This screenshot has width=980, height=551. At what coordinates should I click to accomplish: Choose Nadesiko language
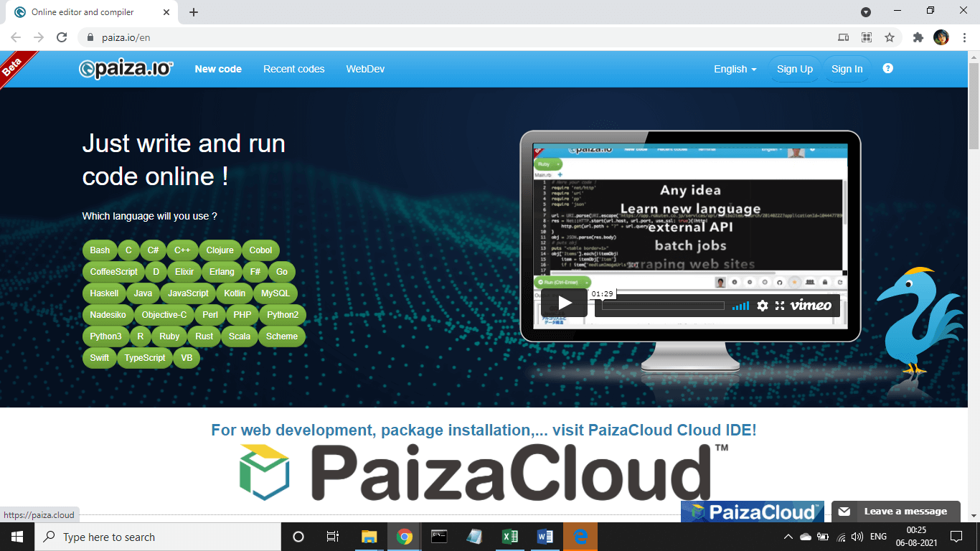[x=108, y=315]
